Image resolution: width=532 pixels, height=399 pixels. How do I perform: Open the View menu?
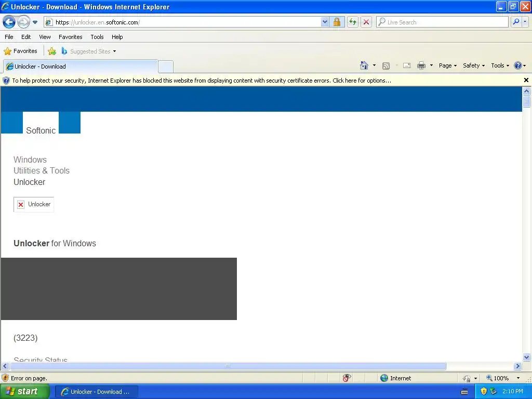45,37
